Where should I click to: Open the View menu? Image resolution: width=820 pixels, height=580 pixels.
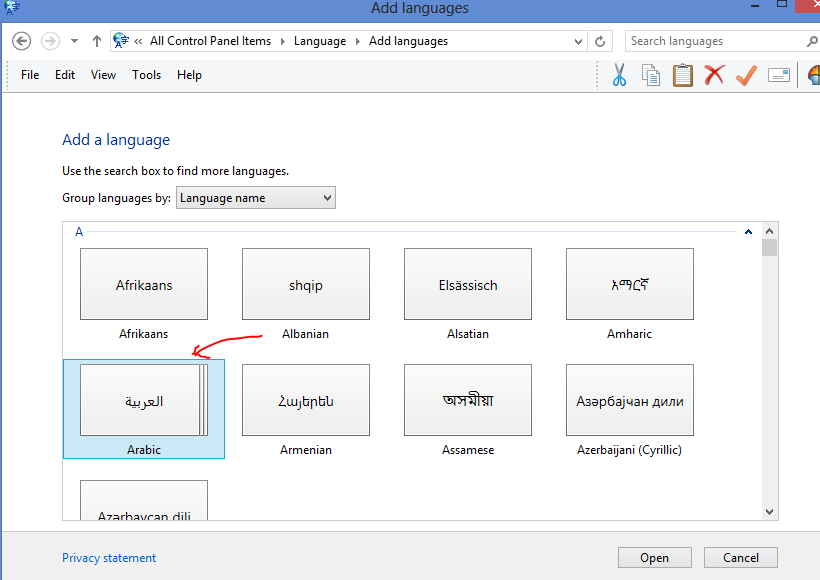[103, 74]
